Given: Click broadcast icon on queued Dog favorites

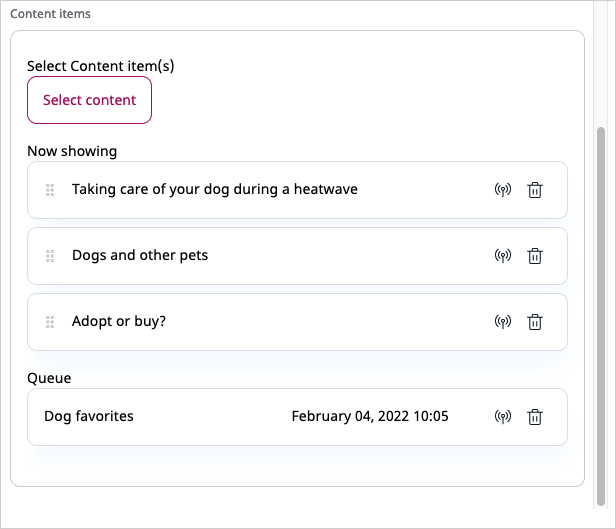Looking at the screenshot, I should pos(503,417).
